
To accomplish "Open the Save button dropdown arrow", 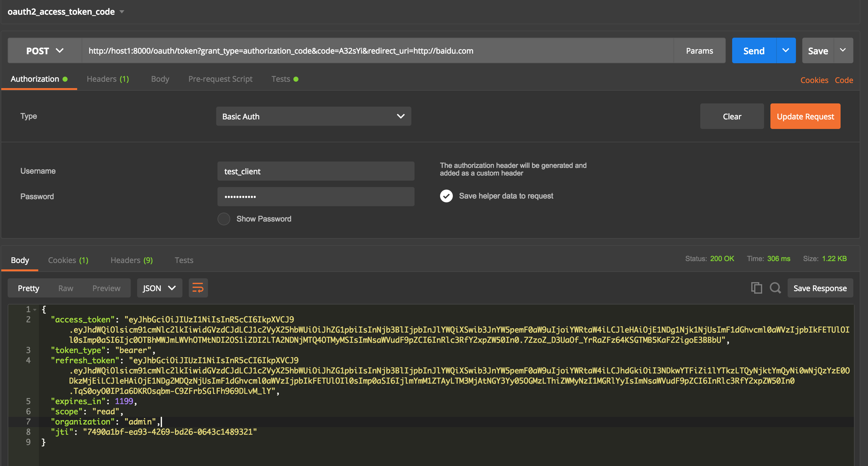I will [843, 50].
